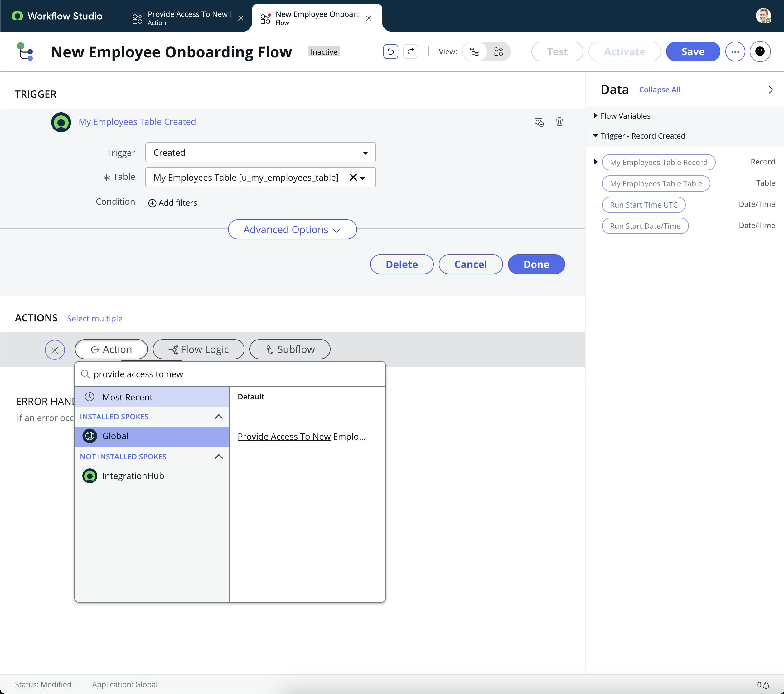Click the Global globe icon
This screenshot has height=694, width=784.
(90, 436)
